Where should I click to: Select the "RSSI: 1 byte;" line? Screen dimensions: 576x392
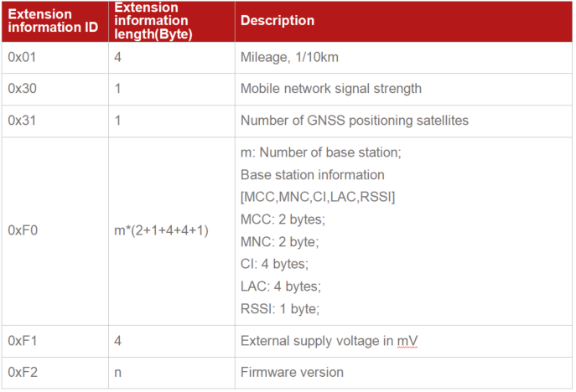280,308
